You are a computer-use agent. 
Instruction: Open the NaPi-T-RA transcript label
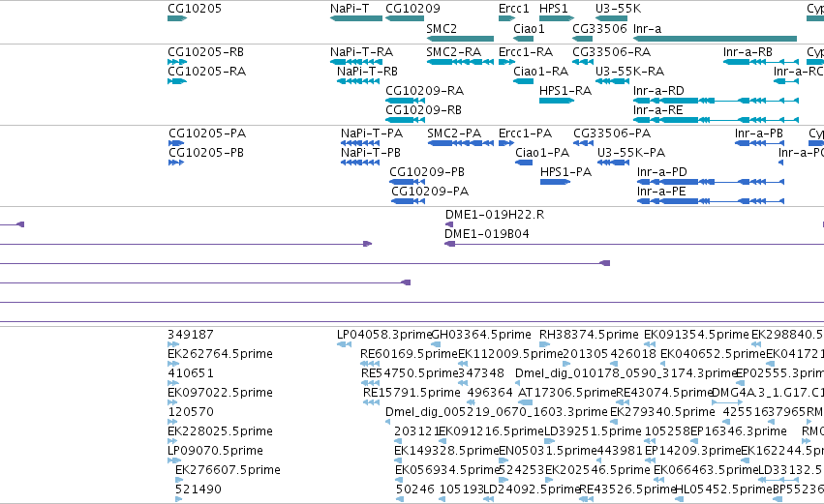point(361,52)
